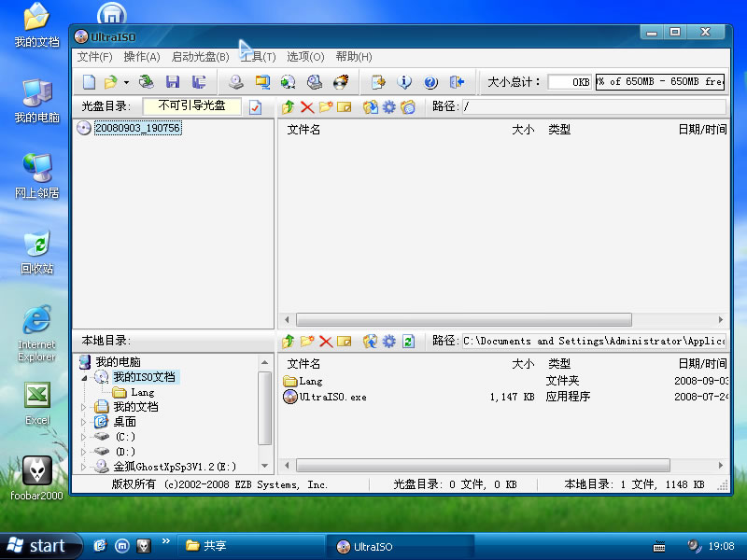The image size is (747, 560).
Task: Expand the 桌面 tree node
Action: [x=84, y=422]
